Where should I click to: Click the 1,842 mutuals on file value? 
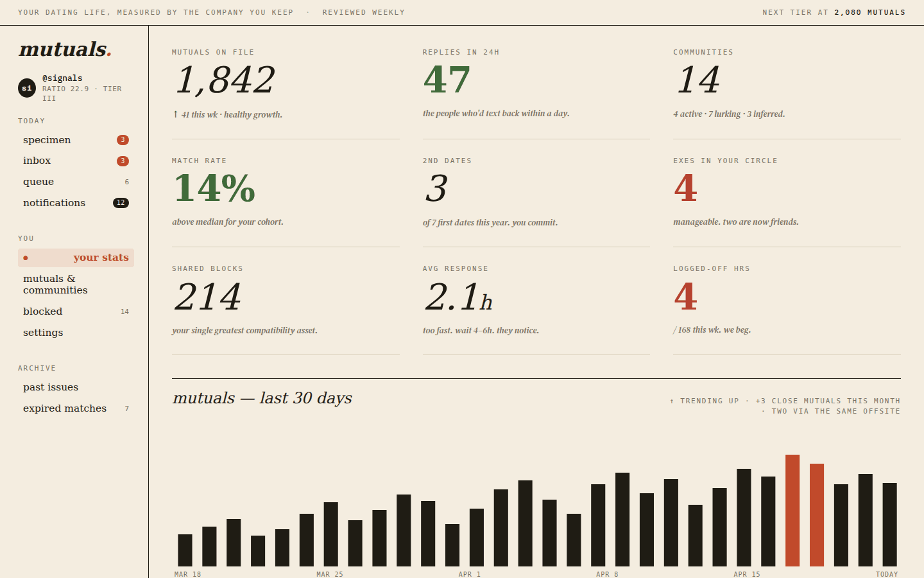pyautogui.click(x=225, y=80)
